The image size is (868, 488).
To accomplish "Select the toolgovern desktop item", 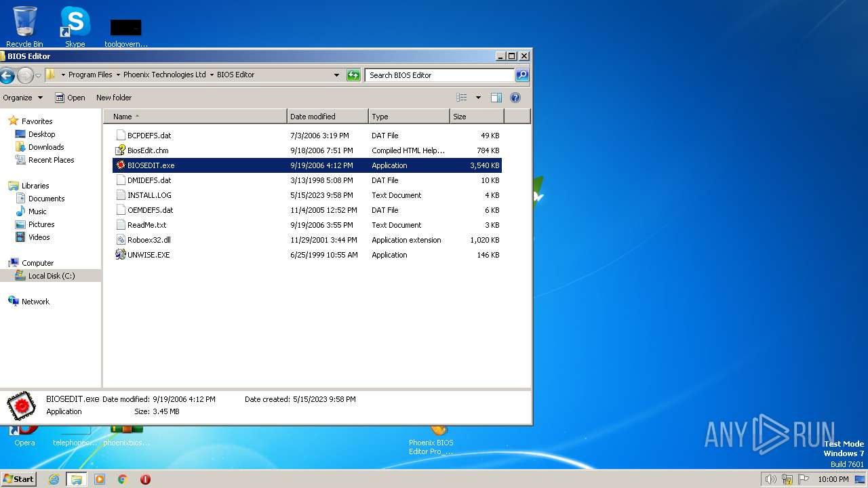I will point(126,33).
